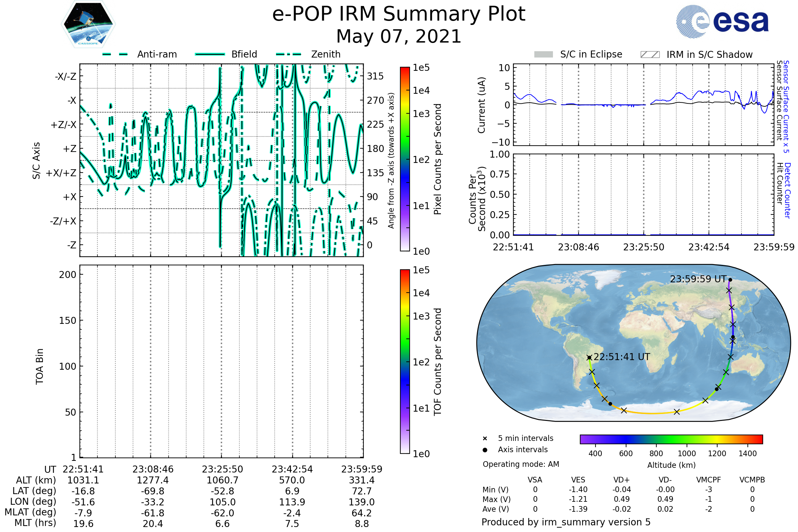Screen dimensions: 798x532
Task: Click the Axis intervals dot marker legend
Action: [x=485, y=450]
